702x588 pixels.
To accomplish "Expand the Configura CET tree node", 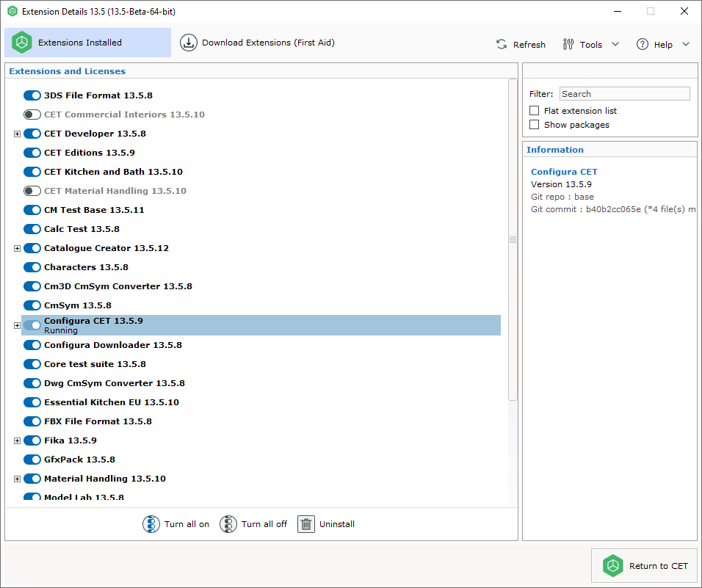I will tap(17, 325).
